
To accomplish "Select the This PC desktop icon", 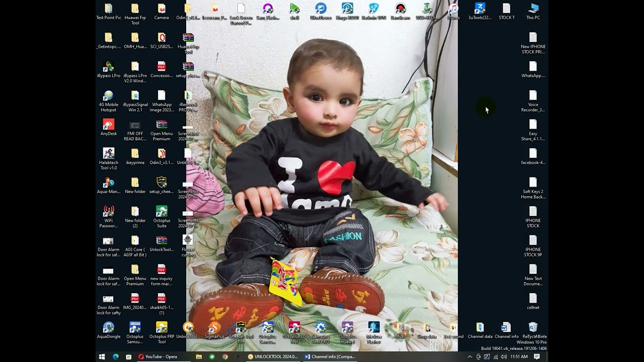I will coord(533,9).
